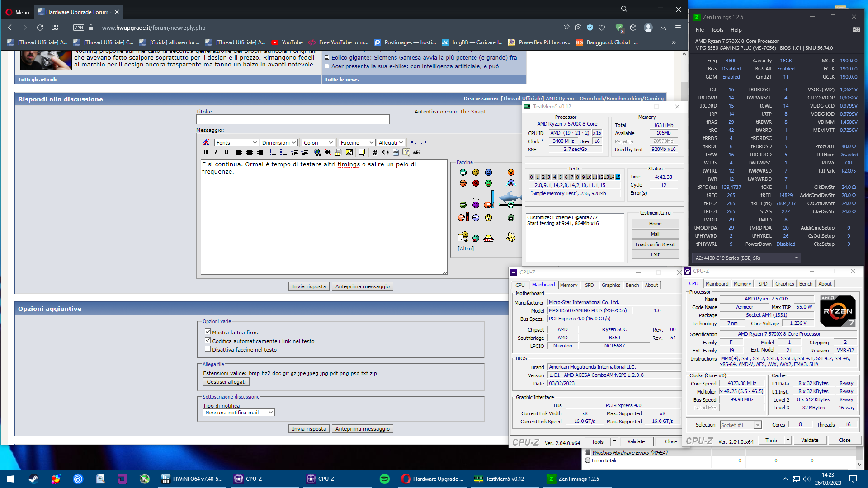Insert hyperlink using globe link icon
868x488 pixels.
coord(317,152)
